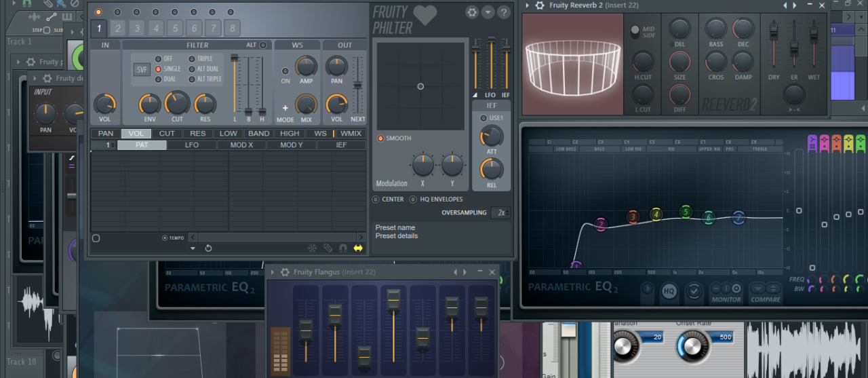Select Philter slot 2 button

pyautogui.click(x=117, y=29)
